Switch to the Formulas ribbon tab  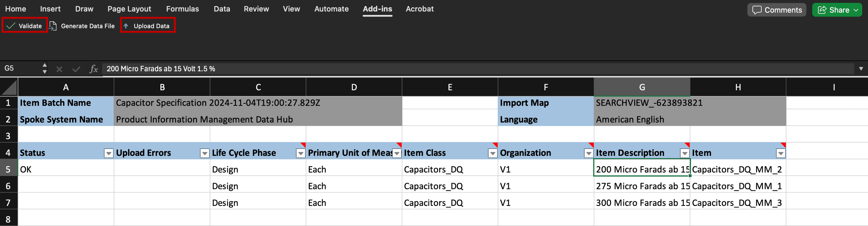[182, 9]
